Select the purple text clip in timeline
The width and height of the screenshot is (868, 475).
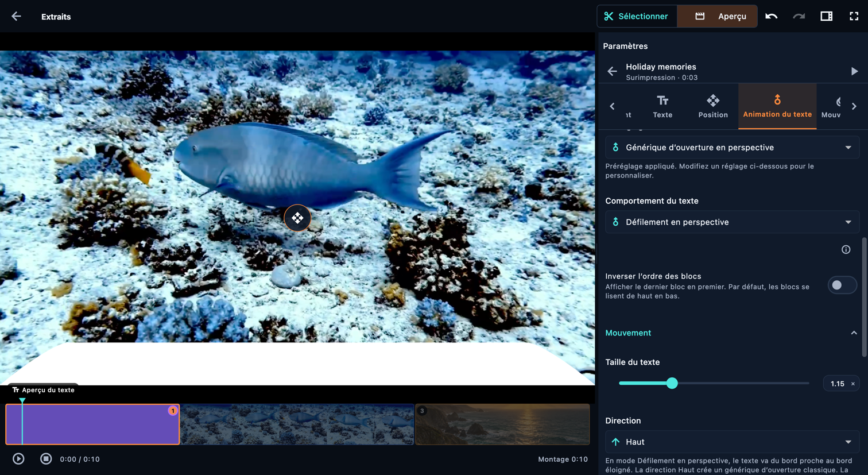[92, 424]
